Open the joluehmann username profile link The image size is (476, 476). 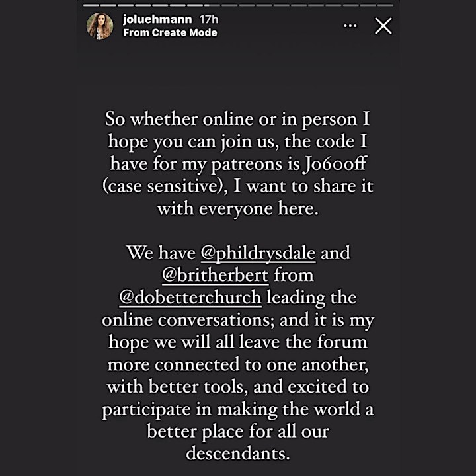tap(157, 19)
